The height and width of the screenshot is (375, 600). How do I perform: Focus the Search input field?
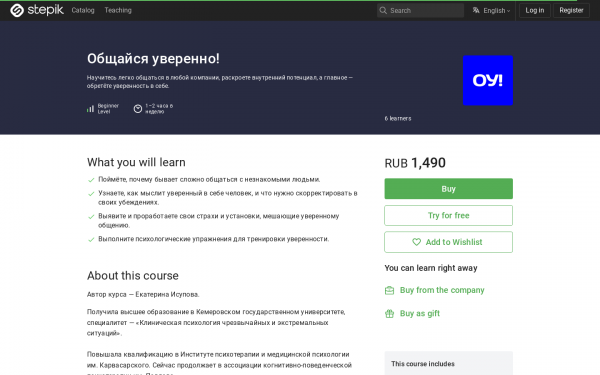[420, 10]
